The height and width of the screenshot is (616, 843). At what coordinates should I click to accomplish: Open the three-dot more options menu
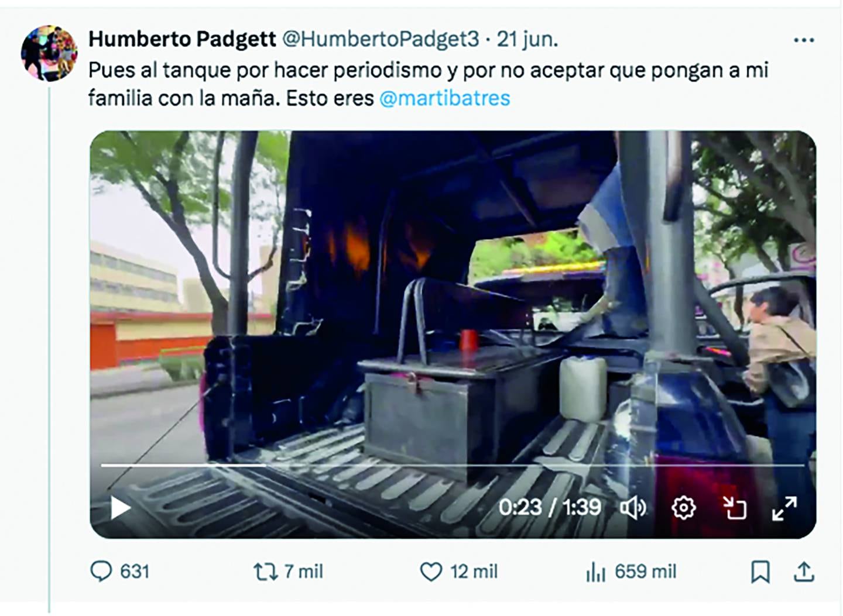[804, 40]
